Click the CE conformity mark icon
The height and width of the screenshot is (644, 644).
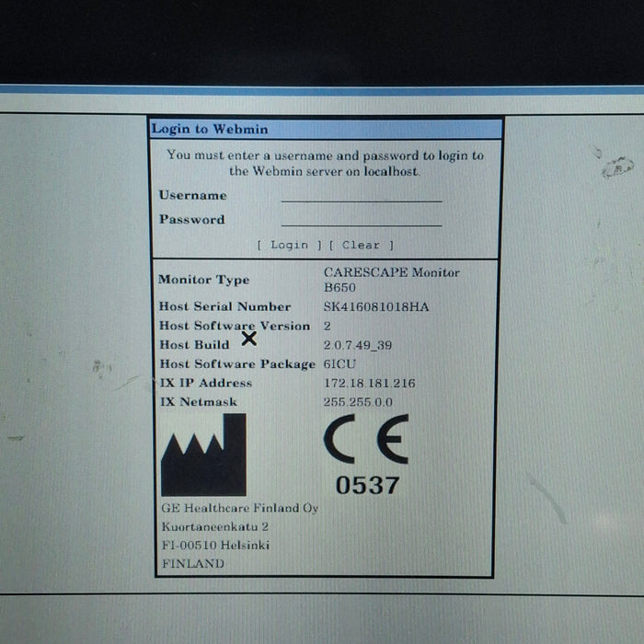366,442
